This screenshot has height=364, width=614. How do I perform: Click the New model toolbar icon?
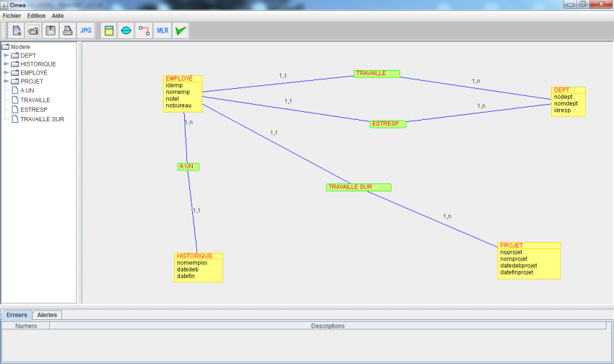16,30
